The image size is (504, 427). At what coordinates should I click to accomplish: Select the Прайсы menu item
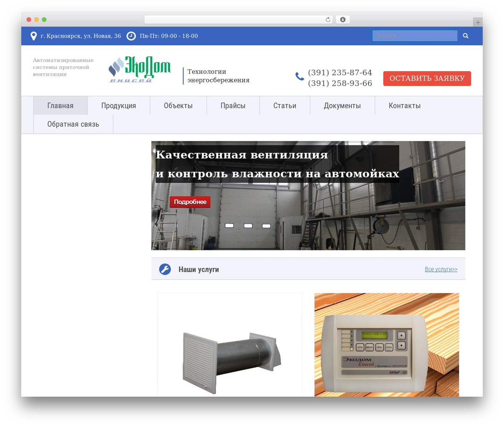coord(233,106)
